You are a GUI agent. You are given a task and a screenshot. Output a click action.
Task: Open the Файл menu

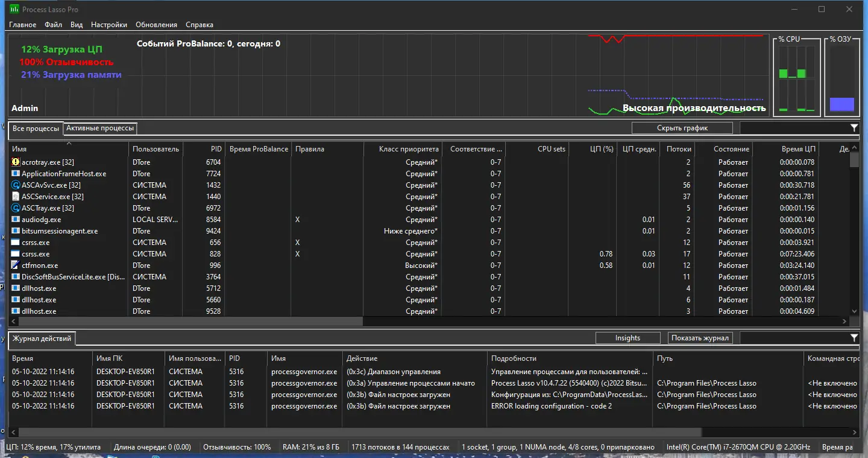(x=53, y=25)
